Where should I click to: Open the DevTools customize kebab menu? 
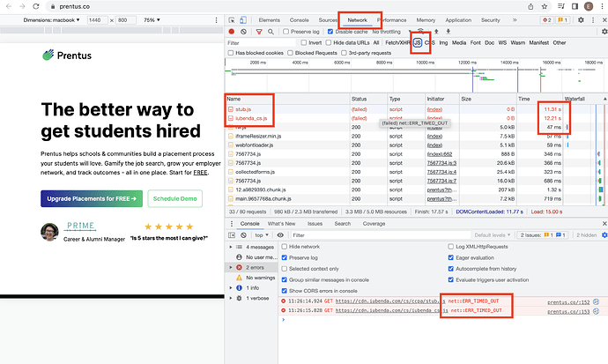tap(593, 19)
